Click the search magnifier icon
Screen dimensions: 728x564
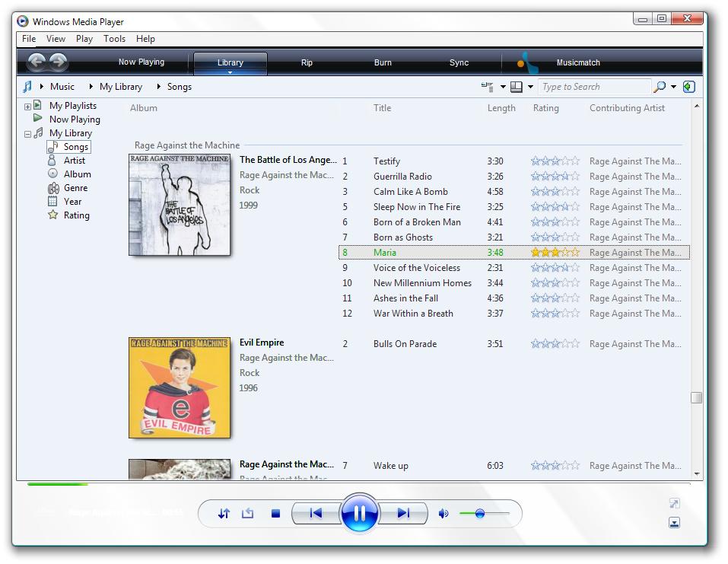660,87
